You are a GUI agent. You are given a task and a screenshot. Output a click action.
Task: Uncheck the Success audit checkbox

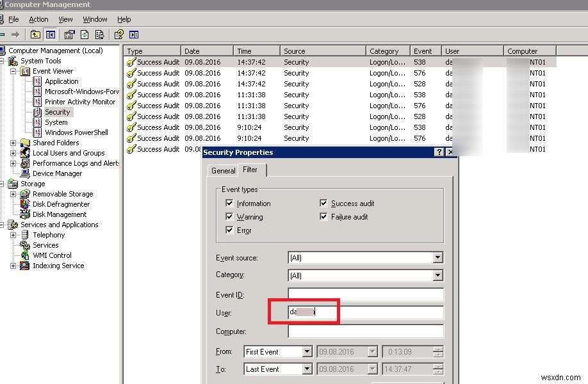pyautogui.click(x=324, y=203)
